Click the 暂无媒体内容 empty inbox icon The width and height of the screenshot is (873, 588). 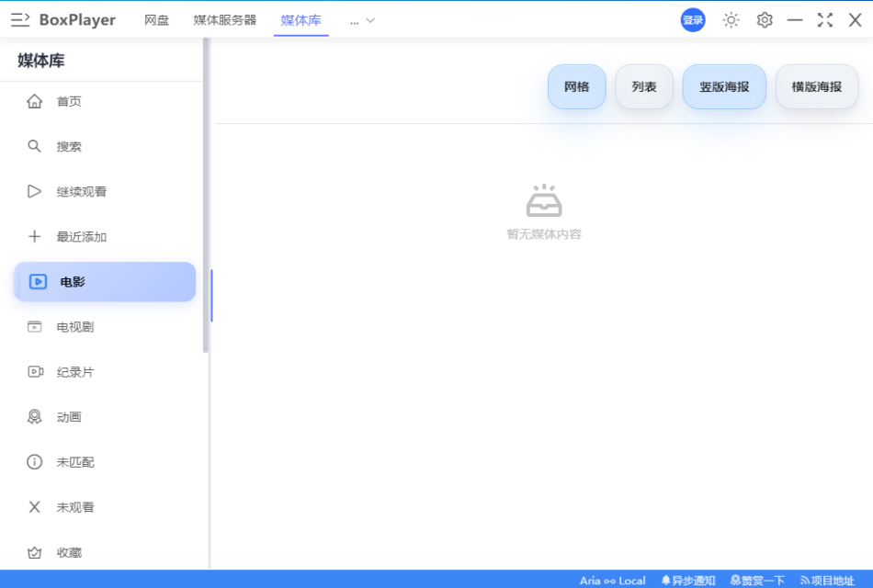click(544, 200)
